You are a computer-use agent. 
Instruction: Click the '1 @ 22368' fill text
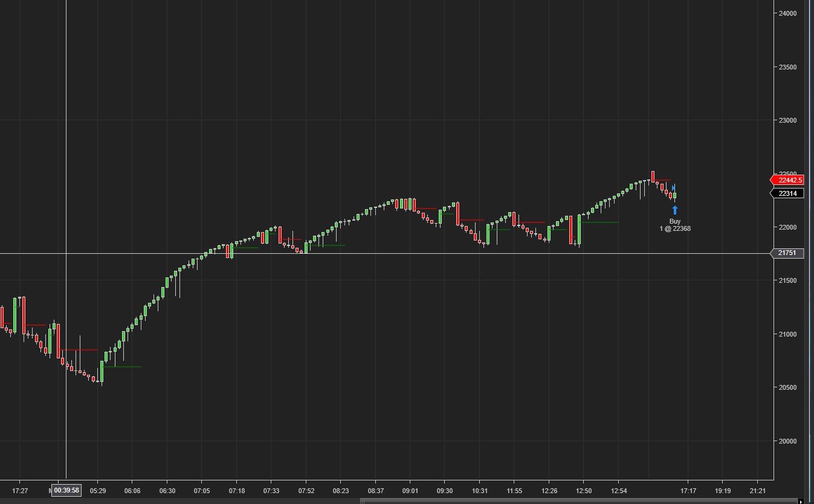tap(675, 228)
